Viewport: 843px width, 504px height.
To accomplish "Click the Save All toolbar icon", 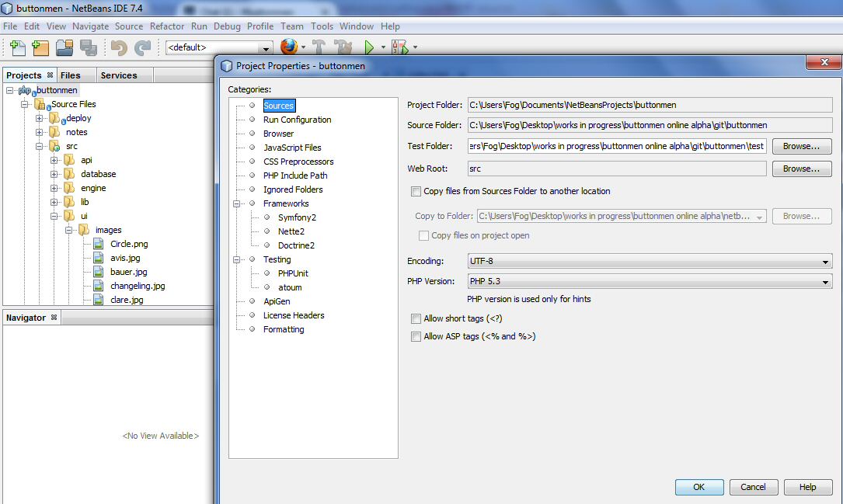I will tap(88, 48).
